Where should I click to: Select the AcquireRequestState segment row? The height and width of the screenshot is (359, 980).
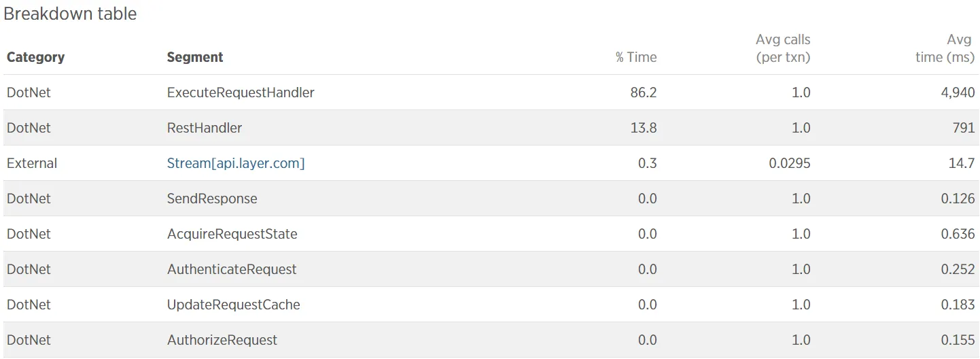(x=491, y=234)
